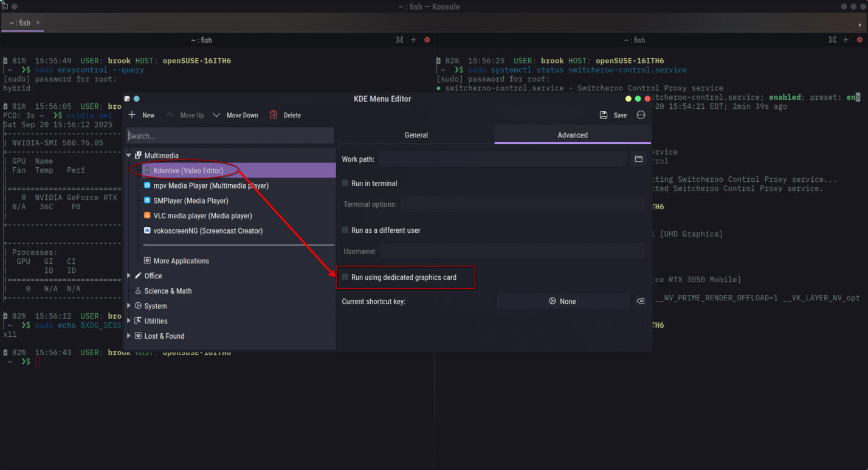The width and height of the screenshot is (868, 470).
Task: Click the None shortcut key button
Action: 562,301
